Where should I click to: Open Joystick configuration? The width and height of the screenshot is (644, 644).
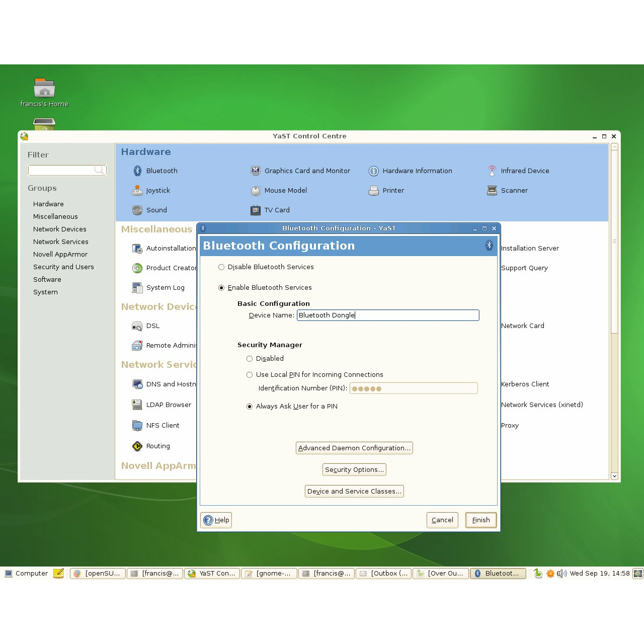click(x=158, y=190)
